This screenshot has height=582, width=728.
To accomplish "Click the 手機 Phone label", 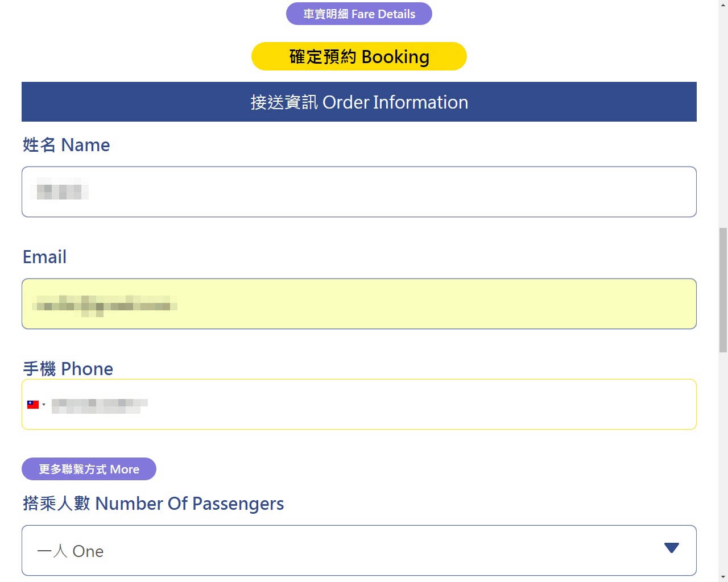I will (68, 369).
